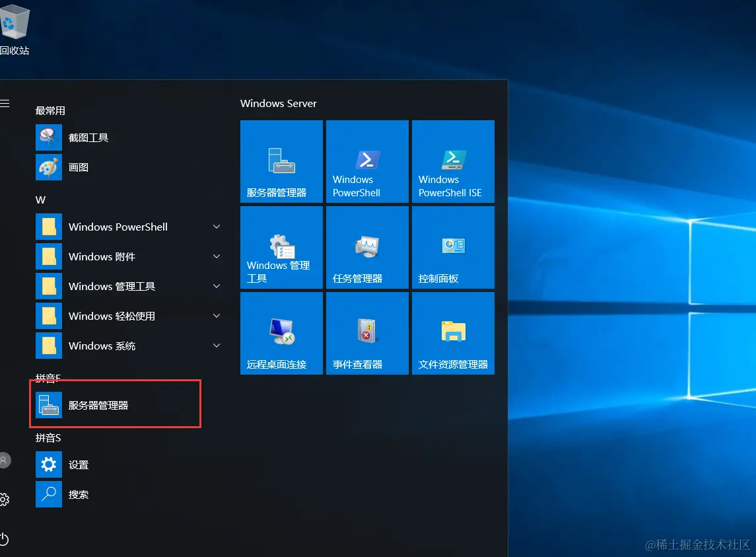Open the Paint (画图) app icon

click(49, 167)
